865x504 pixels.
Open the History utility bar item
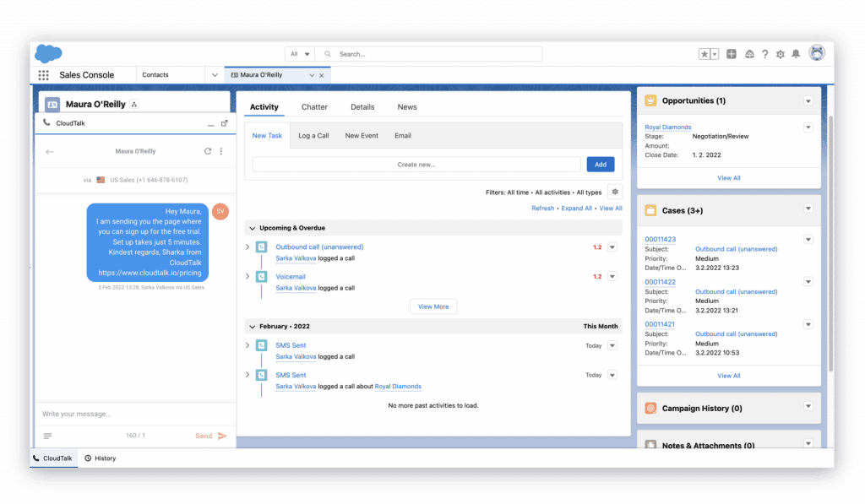click(x=101, y=458)
